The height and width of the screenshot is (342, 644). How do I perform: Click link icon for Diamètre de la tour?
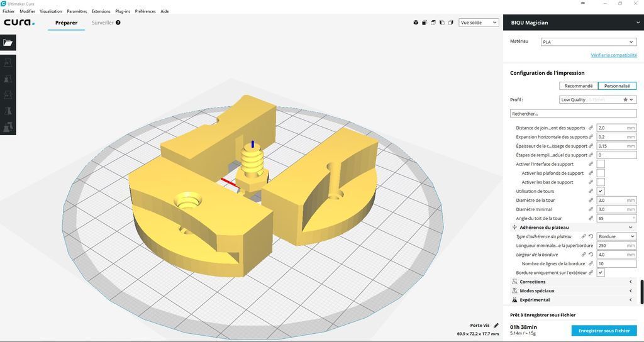point(591,200)
